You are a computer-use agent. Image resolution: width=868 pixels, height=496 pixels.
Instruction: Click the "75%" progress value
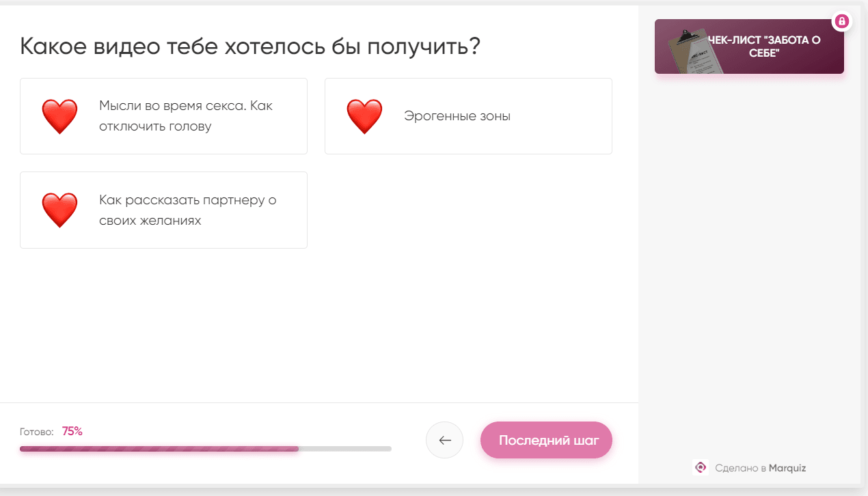pyautogui.click(x=72, y=431)
